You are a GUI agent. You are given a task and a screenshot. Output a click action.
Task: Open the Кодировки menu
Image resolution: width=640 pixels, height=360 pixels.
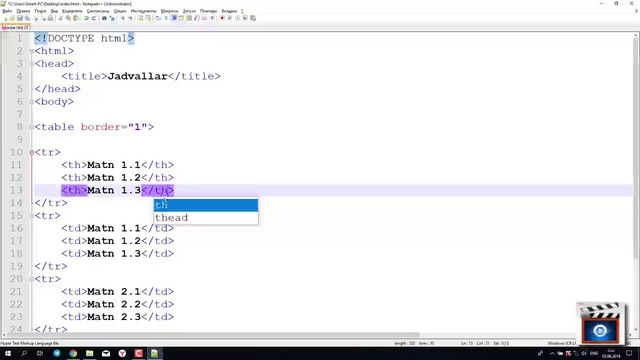pos(72,11)
